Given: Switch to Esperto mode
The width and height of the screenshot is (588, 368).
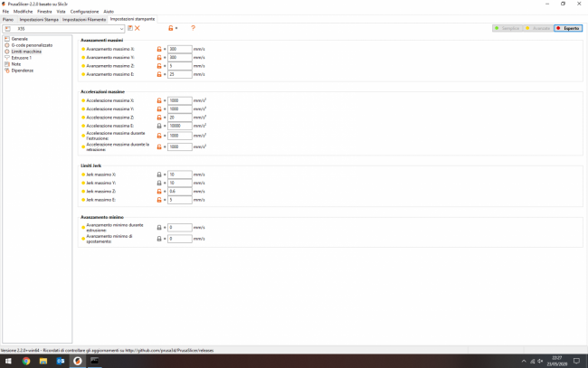Looking at the screenshot, I should pyautogui.click(x=568, y=28).
